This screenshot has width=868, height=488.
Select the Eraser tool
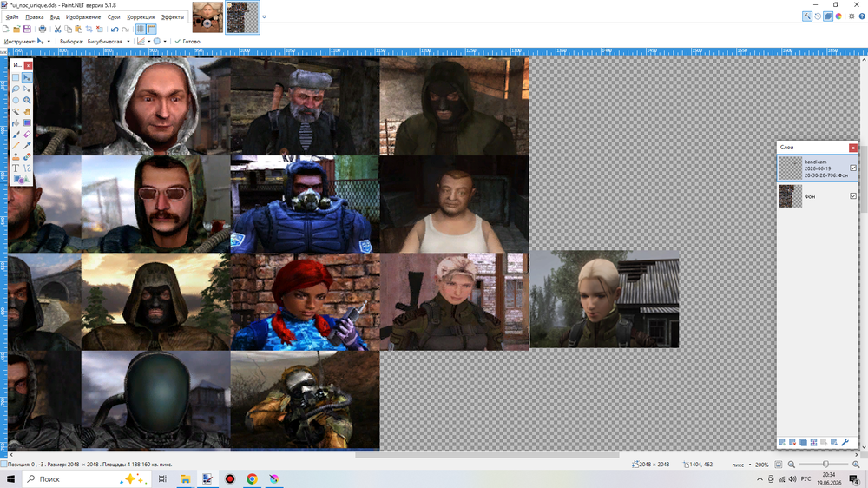tap(27, 134)
